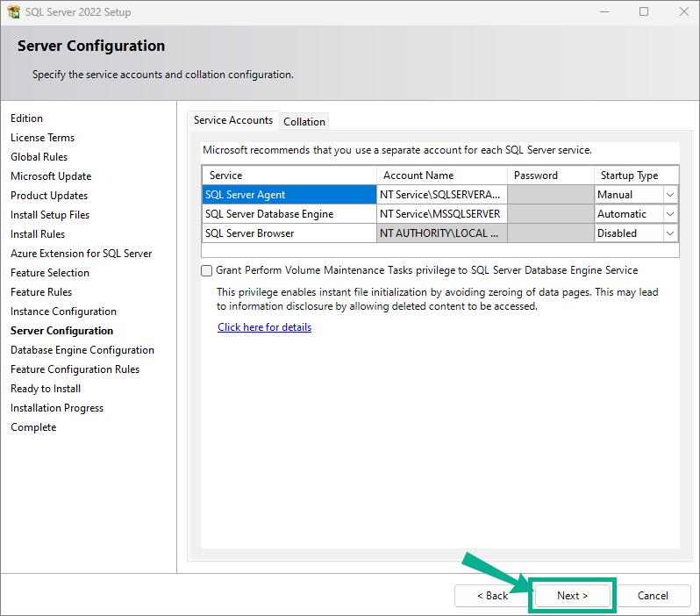Minimize the SQL Server 2022 Setup window
Screen dimensions: 700x616
tap(604, 11)
